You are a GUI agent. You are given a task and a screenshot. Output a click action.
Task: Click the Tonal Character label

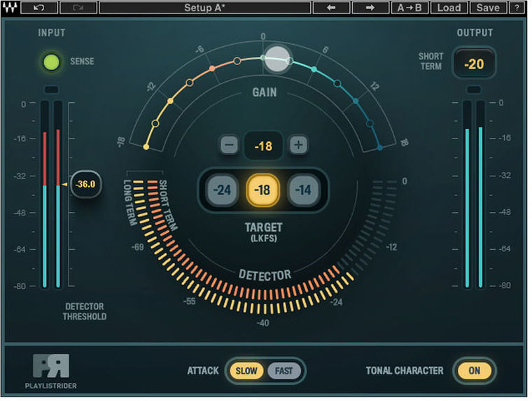click(405, 370)
